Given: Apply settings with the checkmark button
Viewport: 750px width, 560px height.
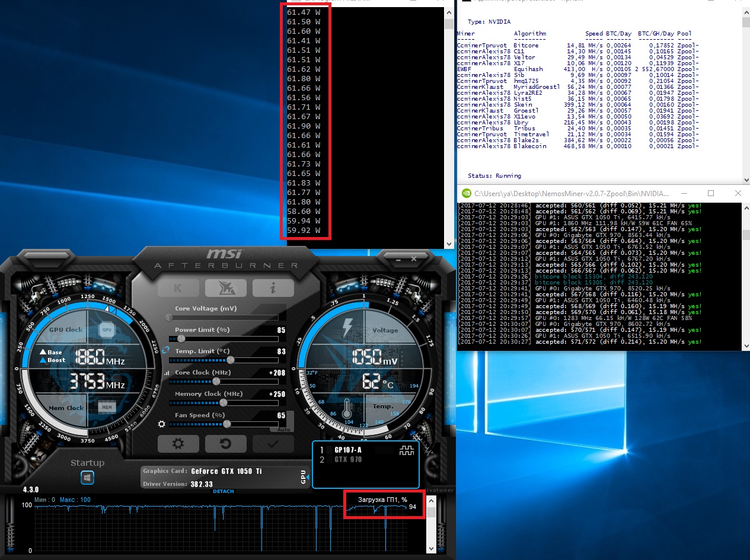Looking at the screenshot, I should pos(273,443).
